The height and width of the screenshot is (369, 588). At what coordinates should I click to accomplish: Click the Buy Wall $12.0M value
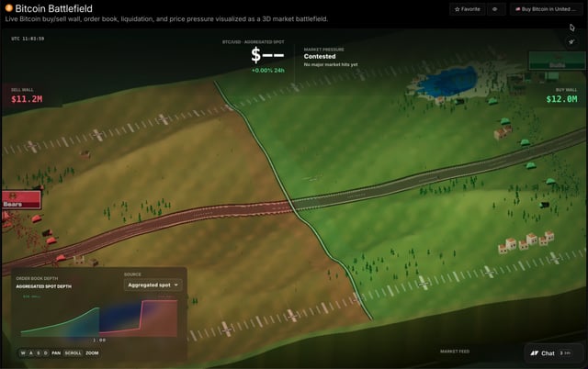[x=561, y=99]
